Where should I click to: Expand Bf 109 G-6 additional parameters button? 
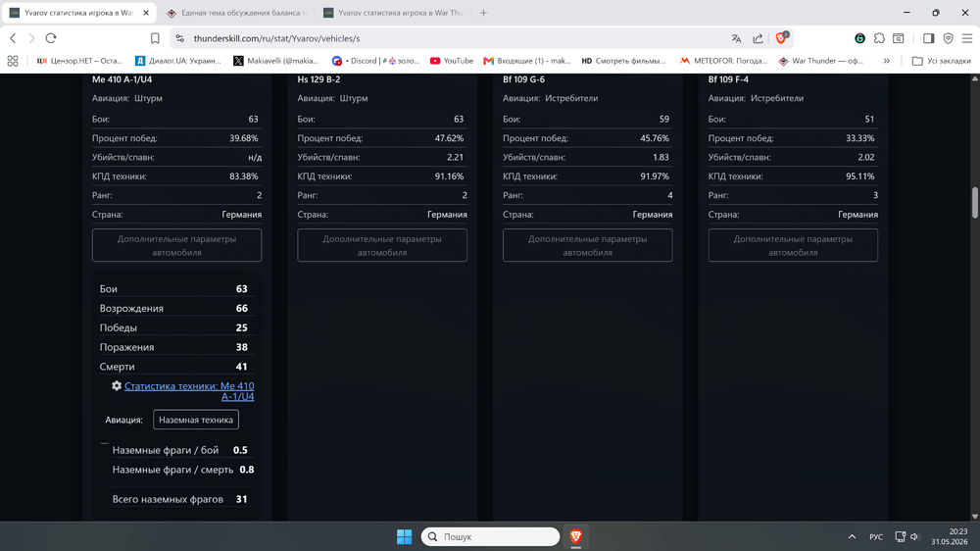click(587, 245)
